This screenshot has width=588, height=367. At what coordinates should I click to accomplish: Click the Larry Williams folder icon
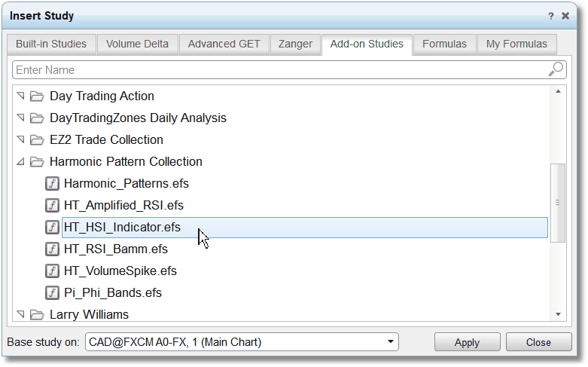[x=37, y=314]
